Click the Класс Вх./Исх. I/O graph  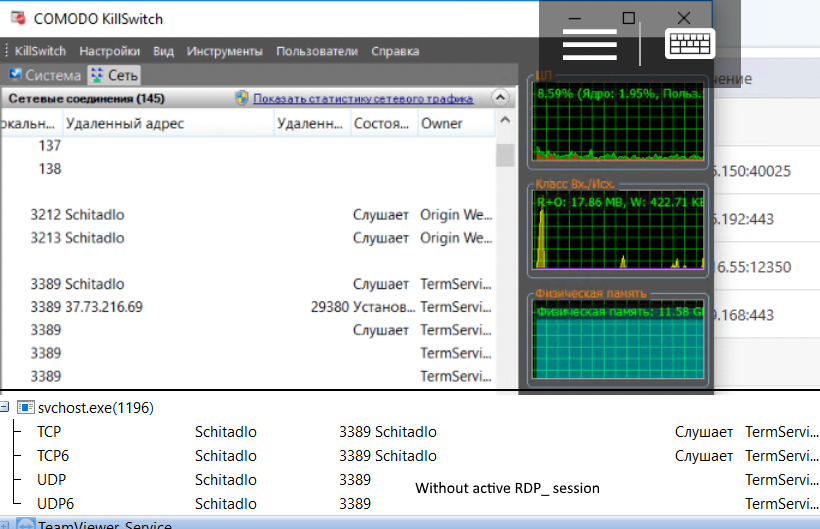(618, 231)
